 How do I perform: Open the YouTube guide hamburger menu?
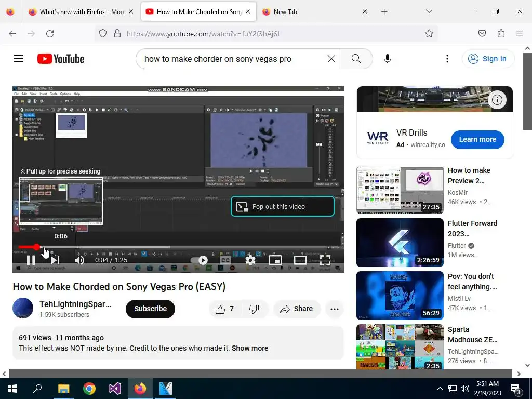pos(19,59)
